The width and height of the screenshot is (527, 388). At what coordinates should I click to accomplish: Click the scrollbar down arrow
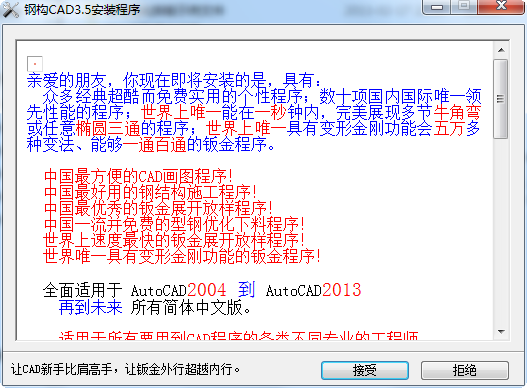(x=501, y=332)
